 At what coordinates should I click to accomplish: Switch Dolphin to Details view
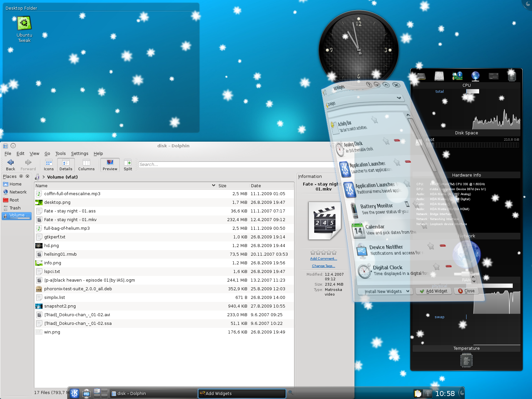[66, 165]
